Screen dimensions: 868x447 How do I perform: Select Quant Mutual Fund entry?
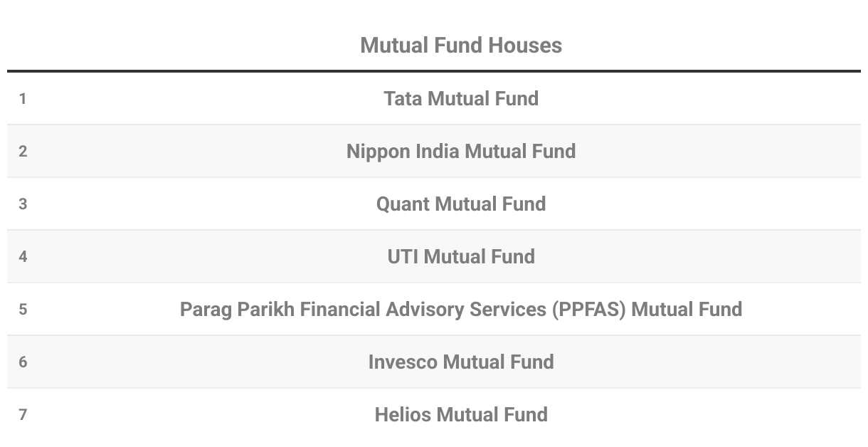coord(461,204)
